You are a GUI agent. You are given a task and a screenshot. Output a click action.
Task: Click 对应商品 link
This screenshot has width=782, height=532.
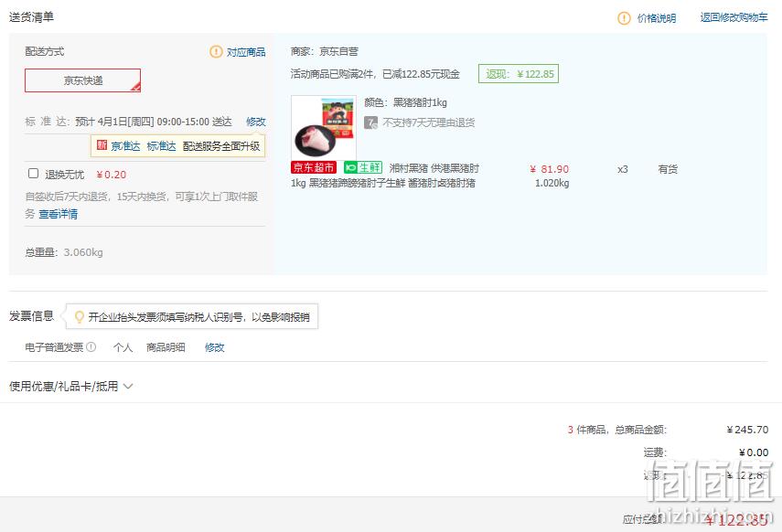pos(246,52)
